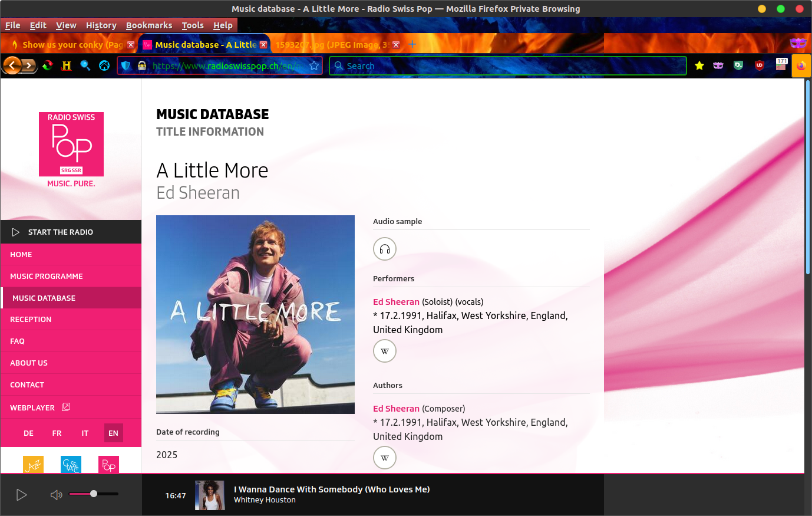This screenshot has width=812, height=516.
Task: Click the A Little More album cover
Action: (255, 314)
